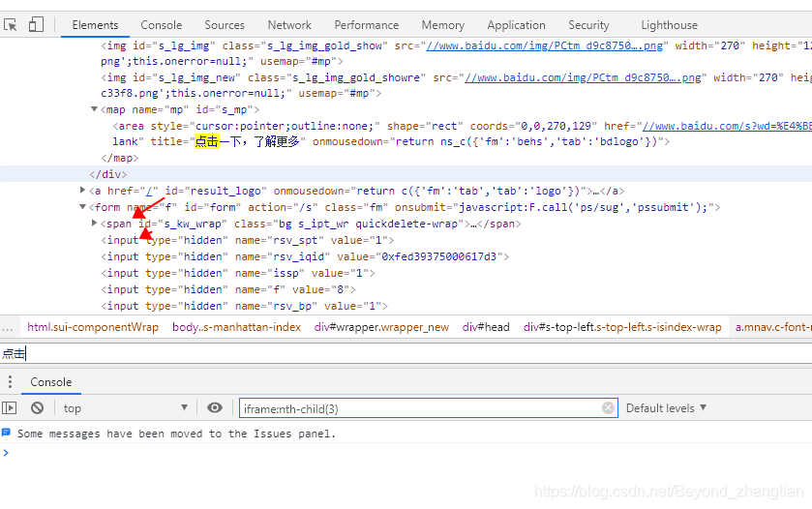The height and width of the screenshot is (509, 812).
Task: Follow the s_lg_img src image link
Action: coord(544,45)
